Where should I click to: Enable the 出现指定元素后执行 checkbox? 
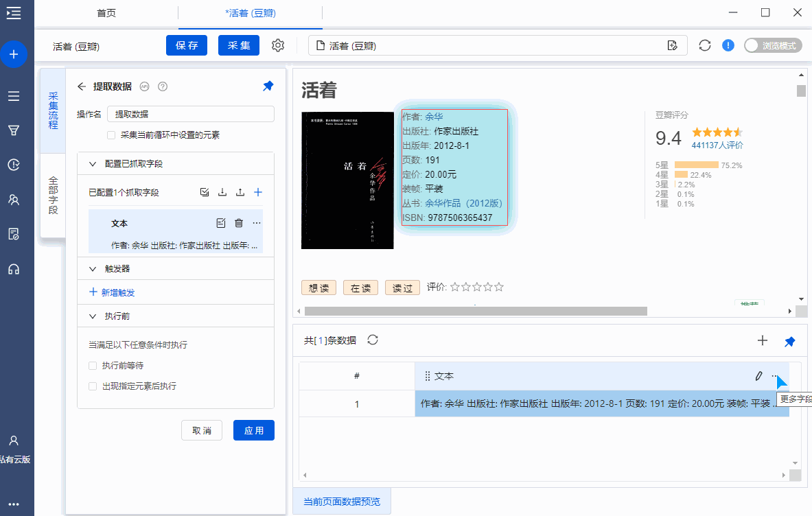(93, 386)
